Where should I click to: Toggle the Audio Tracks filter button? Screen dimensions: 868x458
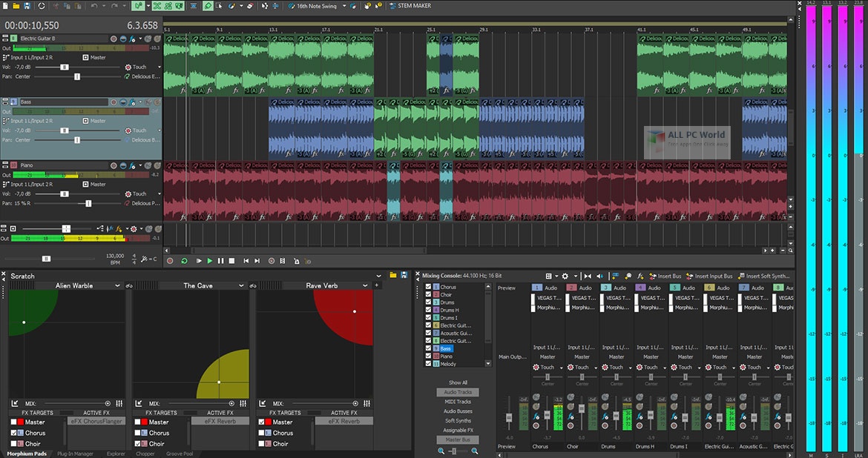[458, 392]
